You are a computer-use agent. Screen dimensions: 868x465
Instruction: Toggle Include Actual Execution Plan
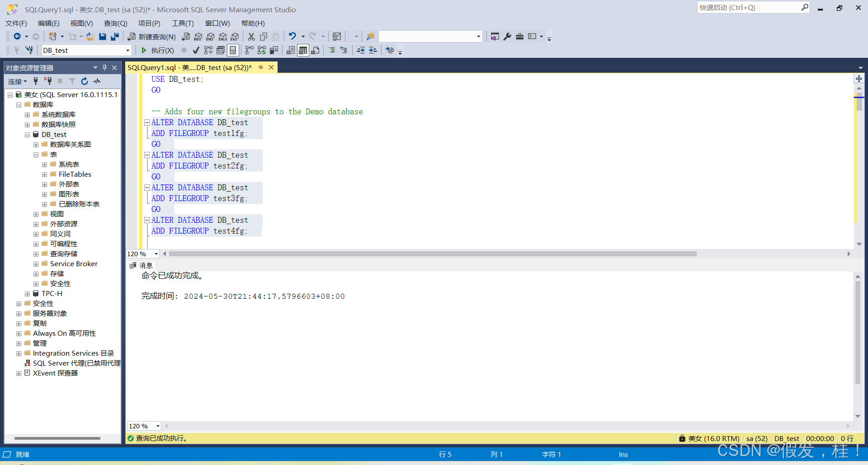tap(250, 50)
